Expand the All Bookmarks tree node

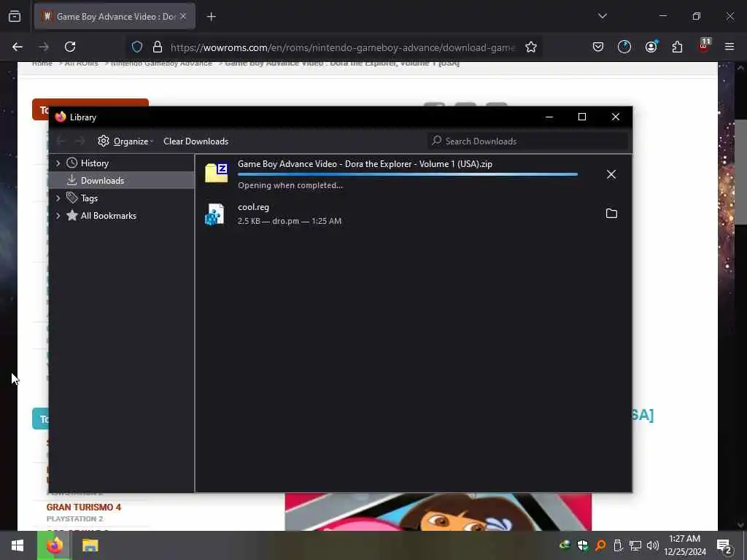[x=58, y=216]
